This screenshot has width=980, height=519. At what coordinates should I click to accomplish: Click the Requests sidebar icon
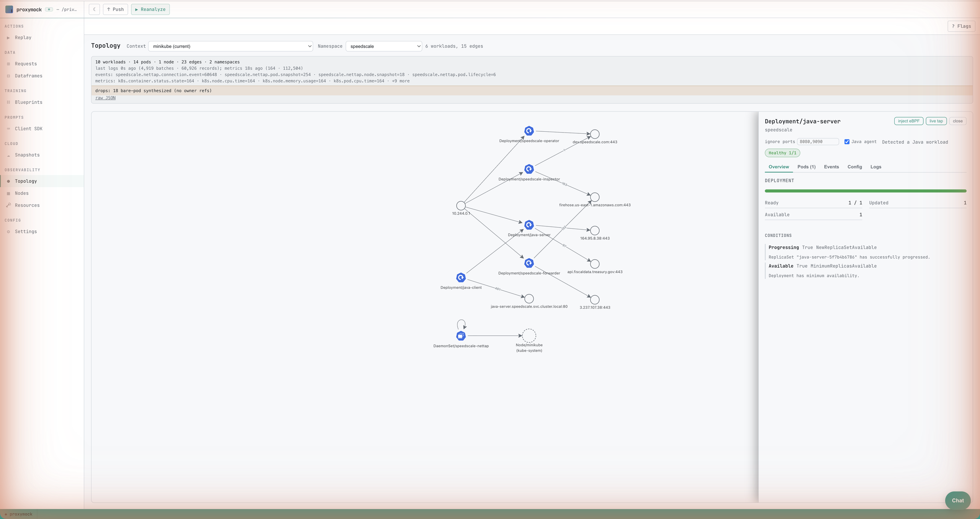(x=8, y=64)
